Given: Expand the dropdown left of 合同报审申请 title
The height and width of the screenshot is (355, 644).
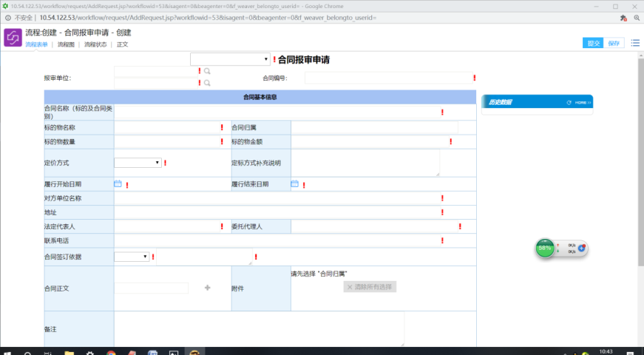Looking at the screenshot, I should pos(230,59).
